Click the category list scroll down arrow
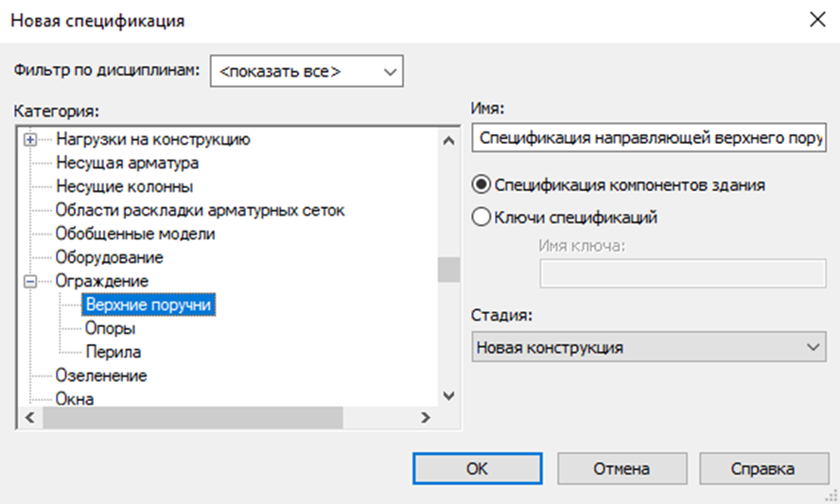 pos(449,396)
